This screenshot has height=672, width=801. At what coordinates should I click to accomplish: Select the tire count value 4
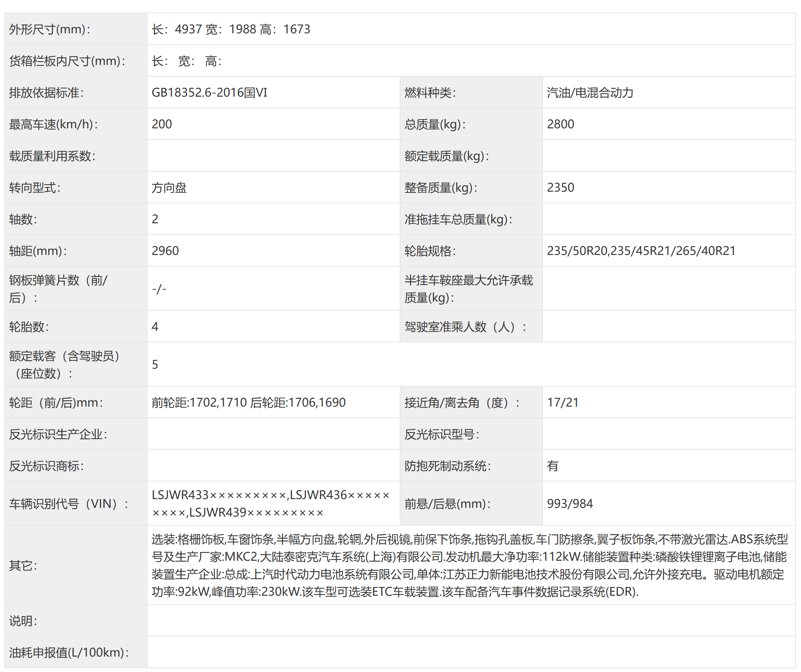coord(155,327)
